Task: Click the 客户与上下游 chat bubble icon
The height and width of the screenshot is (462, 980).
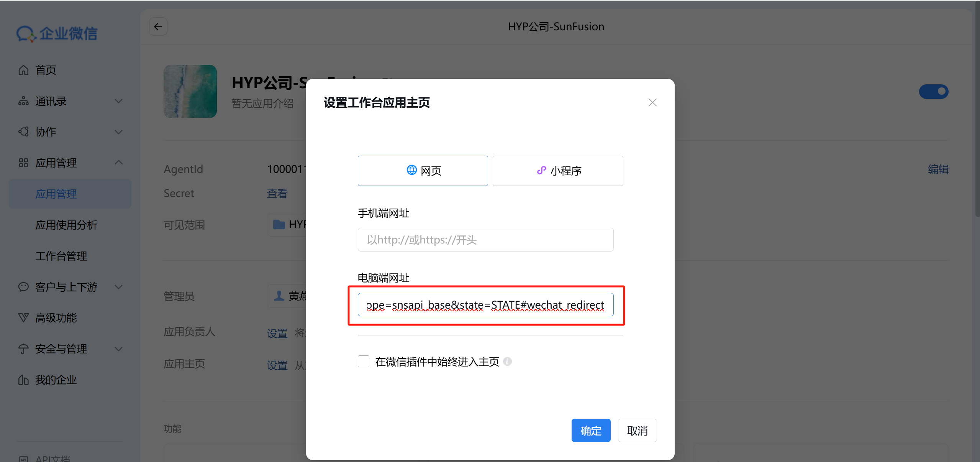Action: tap(23, 287)
